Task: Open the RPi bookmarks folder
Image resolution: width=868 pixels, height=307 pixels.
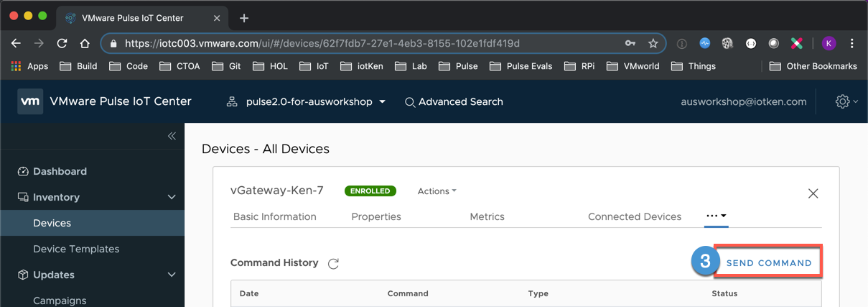Action: [x=579, y=66]
